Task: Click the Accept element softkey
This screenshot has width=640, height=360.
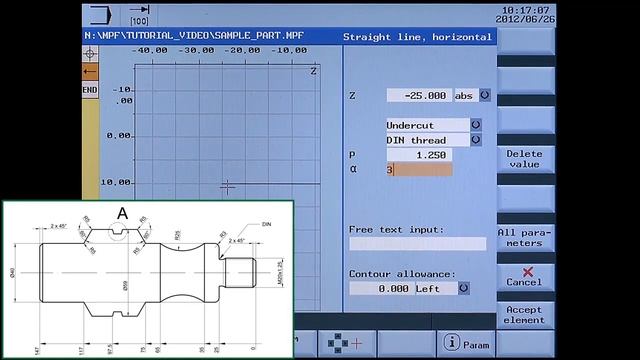Action: 525,315
